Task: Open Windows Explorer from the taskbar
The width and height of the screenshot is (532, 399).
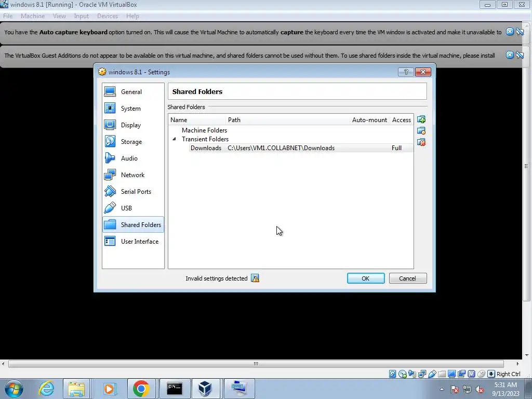Action: 76,389
